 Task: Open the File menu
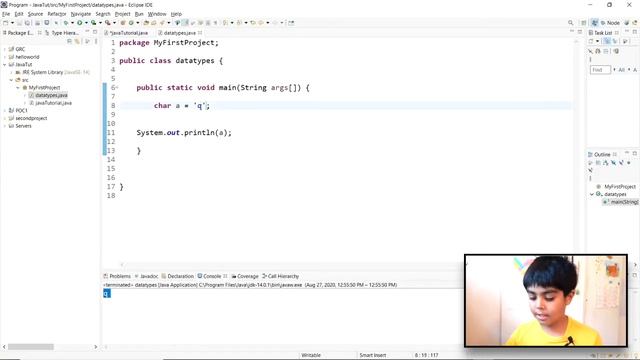click(x=6, y=14)
